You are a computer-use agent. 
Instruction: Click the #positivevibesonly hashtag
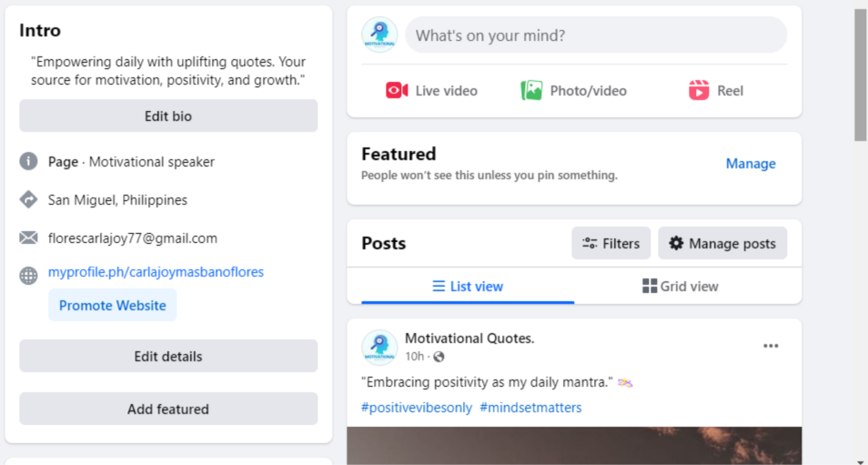(x=417, y=408)
